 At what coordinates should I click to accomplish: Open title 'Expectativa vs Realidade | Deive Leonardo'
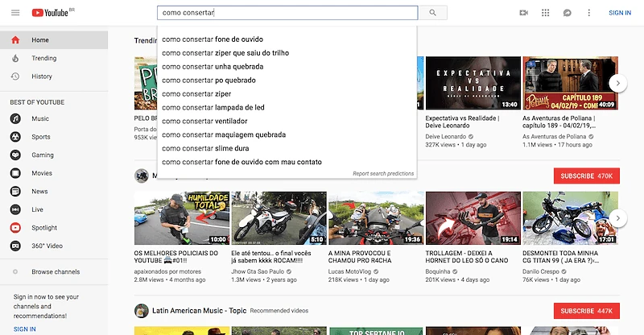pos(462,122)
